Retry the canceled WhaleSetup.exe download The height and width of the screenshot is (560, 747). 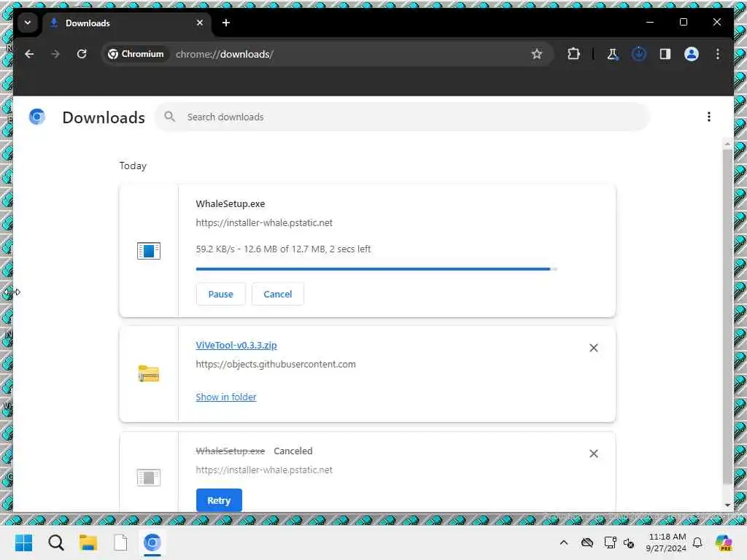point(219,500)
